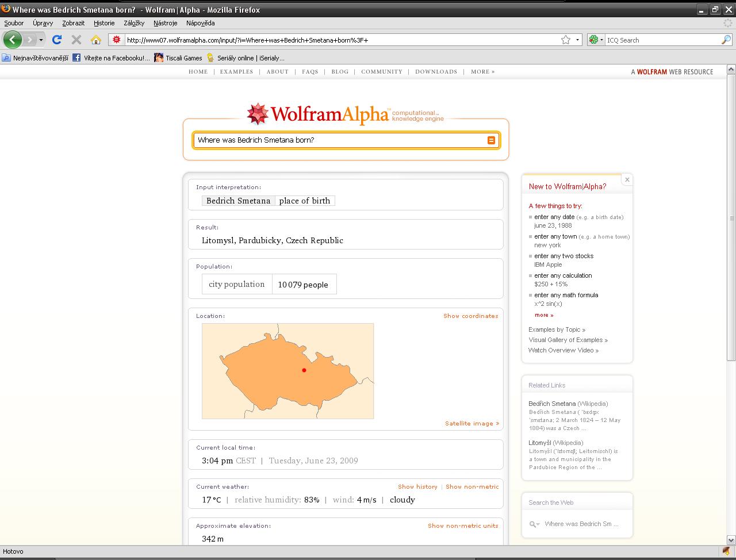Click the Wolfram Web Resource link
Viewport: 736px width, 560px height.
click(672, 72)
